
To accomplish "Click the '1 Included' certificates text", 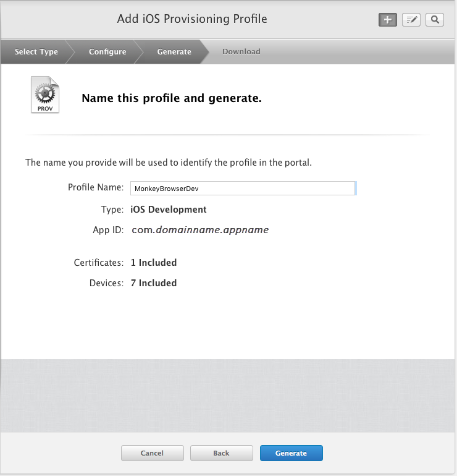I will (154, 263).
